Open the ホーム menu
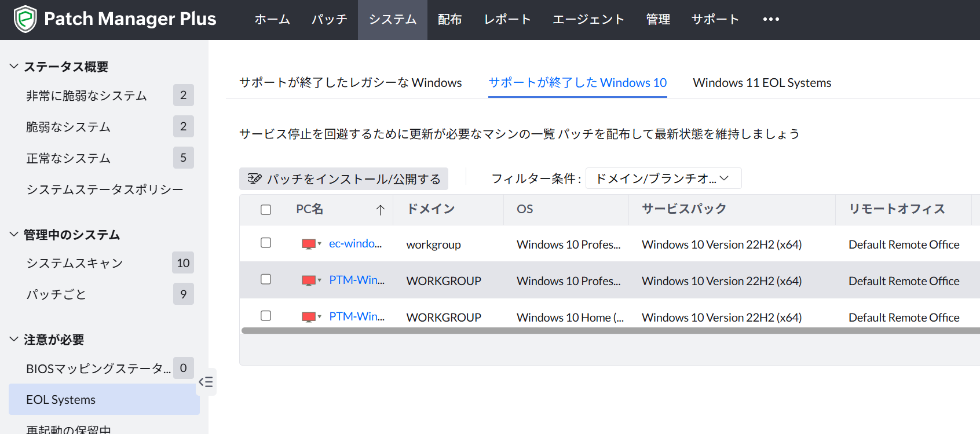The image size is (980, 434). point(272,20)
